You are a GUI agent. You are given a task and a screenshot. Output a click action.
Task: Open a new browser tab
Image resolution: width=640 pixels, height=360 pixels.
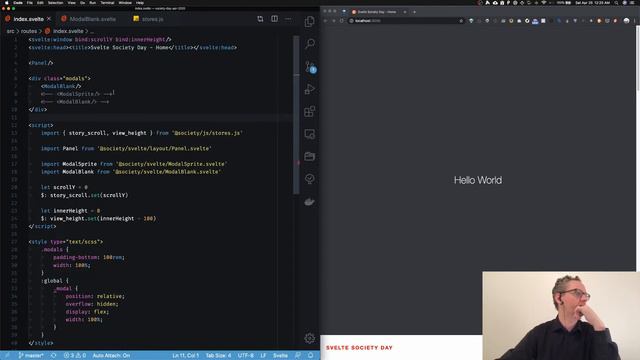(x=414, y=12)
